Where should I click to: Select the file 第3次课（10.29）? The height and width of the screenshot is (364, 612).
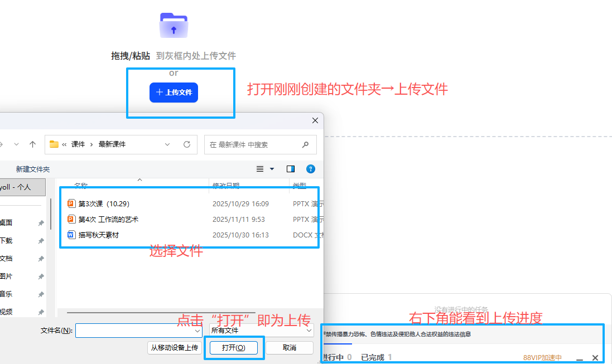[x=104, y=203]
